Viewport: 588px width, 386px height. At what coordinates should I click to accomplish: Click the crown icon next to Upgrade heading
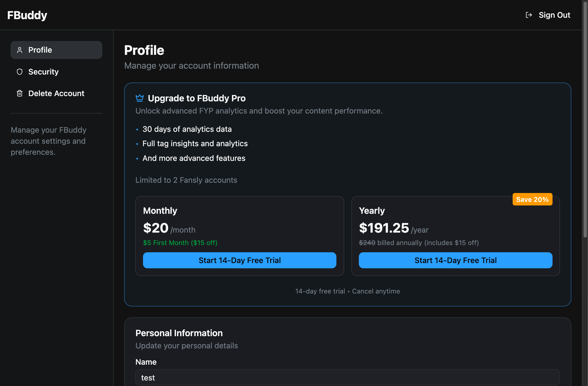(x=140, y=98)
